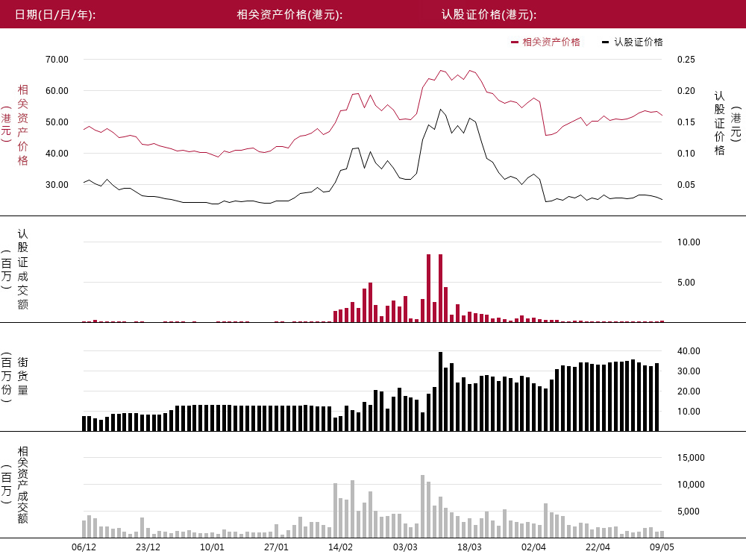
Task: Click the highest peak of the black 认股证价格 line
Action: [x=441, y=110]
